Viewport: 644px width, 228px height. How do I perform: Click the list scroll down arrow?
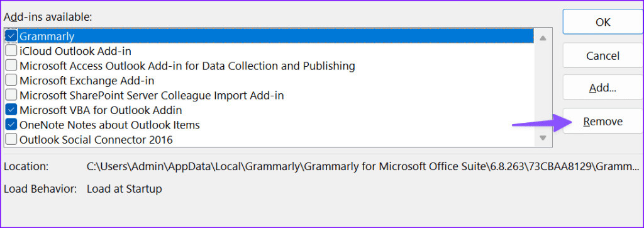tap(543, 138)
